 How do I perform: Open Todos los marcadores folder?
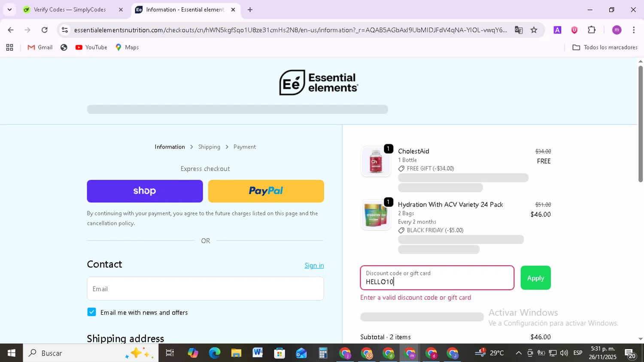(605, 47)
